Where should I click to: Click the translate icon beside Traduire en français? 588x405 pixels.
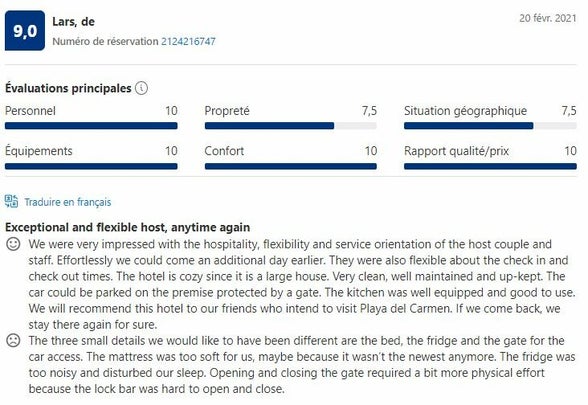pyautogui.click(x=11, y=201)
